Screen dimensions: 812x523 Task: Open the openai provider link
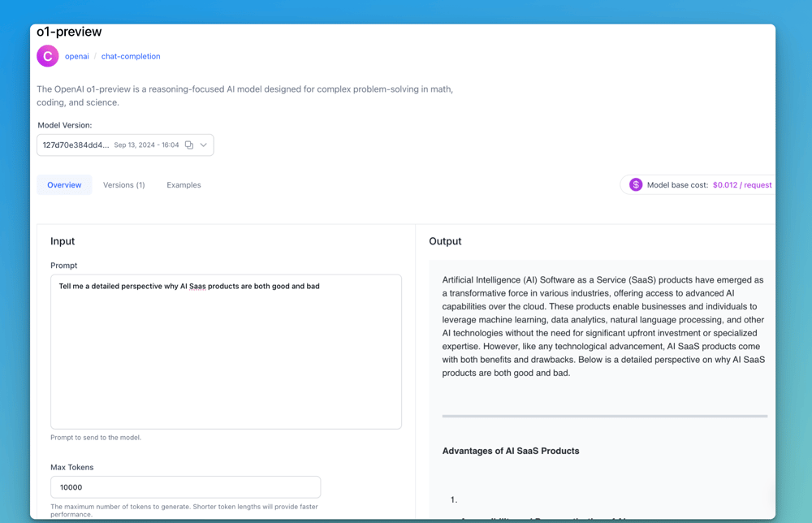pyautogui.click(x=77, y=57)
